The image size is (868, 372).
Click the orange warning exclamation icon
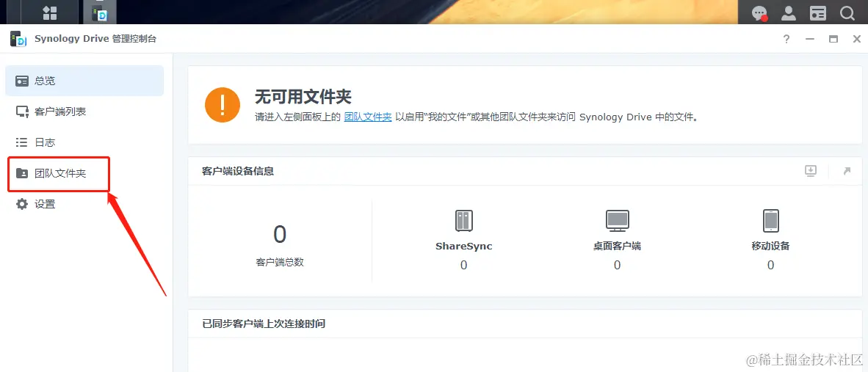coord(223,104)
